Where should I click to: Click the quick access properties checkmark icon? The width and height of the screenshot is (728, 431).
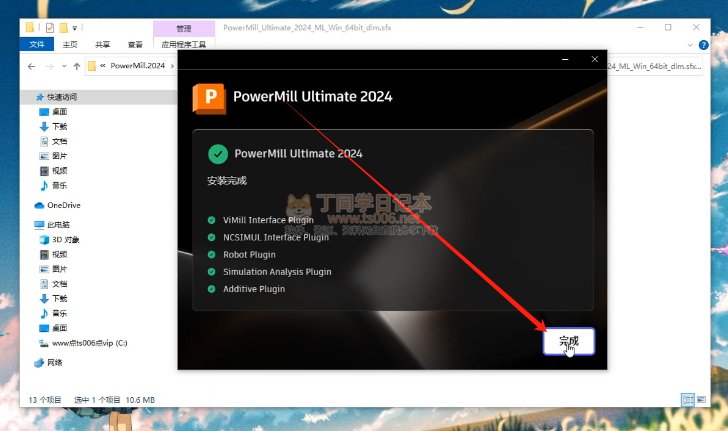pyautogui.click(x=50, y=28)
